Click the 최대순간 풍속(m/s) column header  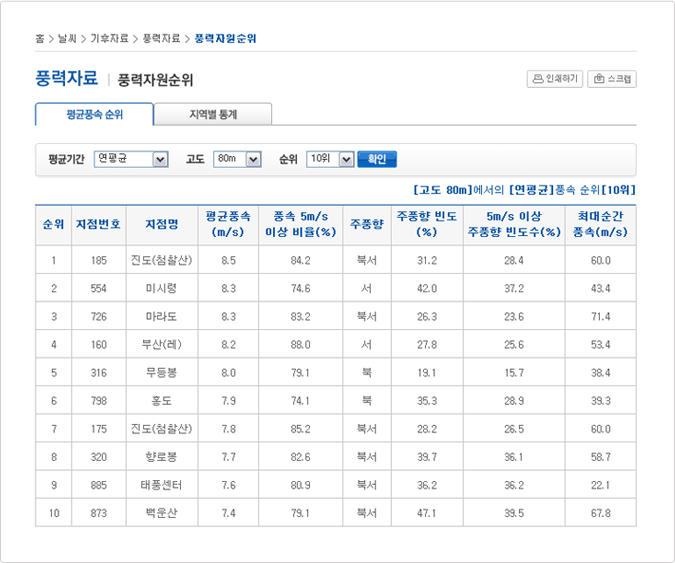click(x=600, y=225)
